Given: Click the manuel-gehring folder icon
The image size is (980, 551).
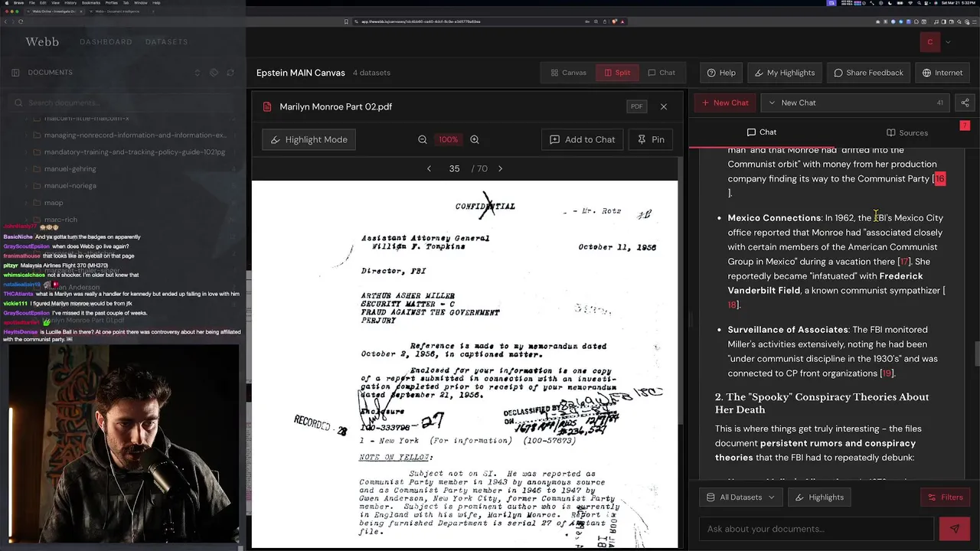Looking at the screenshot, I should [36, 169].
